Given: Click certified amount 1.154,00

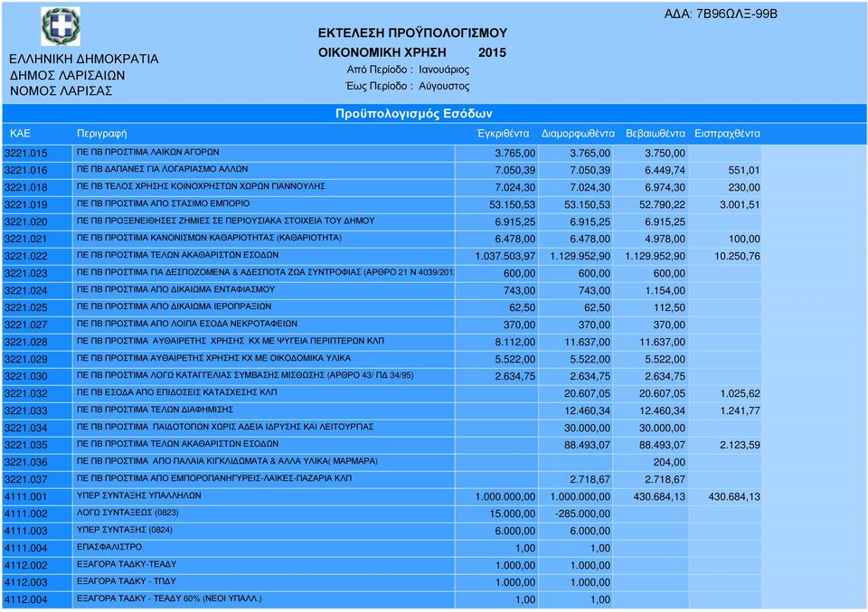Looking at the screenshot, I should [665, 290].
